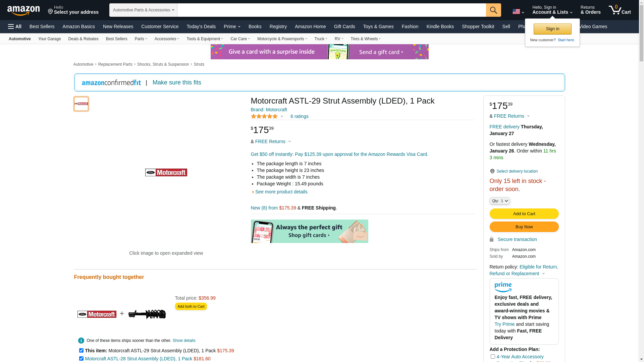Open the Deals & Rebates tab
Screen dimensions: 644x362
click(x=83, y=39)
